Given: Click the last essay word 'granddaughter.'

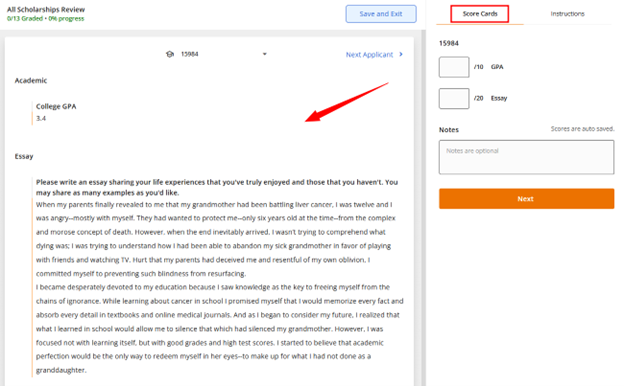Looking at the screenshot, I should coord(61,370).
